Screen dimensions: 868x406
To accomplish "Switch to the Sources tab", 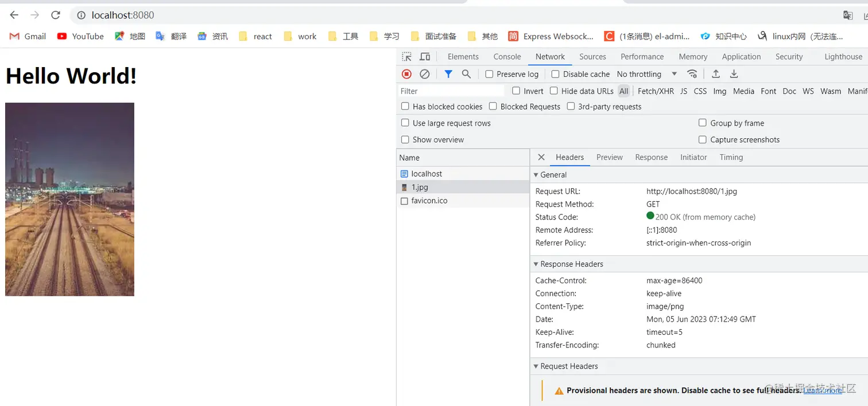I will click(592, 57).
